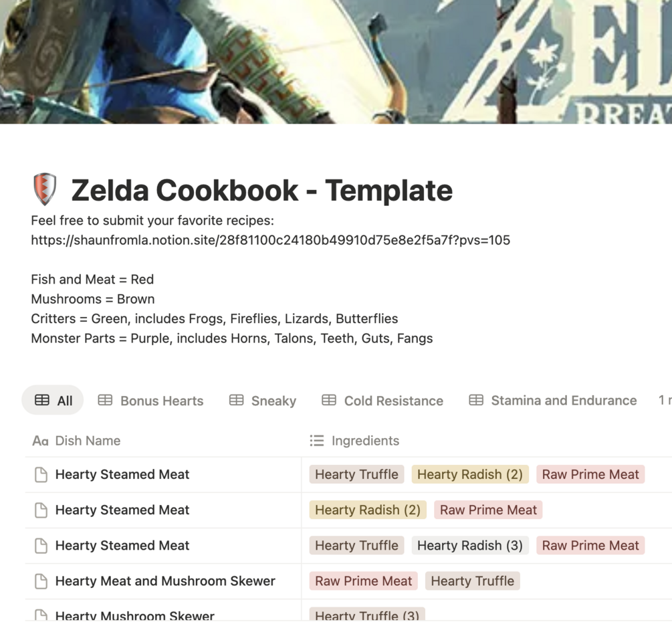The image size is (672, 622).
Task: Click the yellow Hearty Radish (2) tag in first row
Action: tap(470, 475)
